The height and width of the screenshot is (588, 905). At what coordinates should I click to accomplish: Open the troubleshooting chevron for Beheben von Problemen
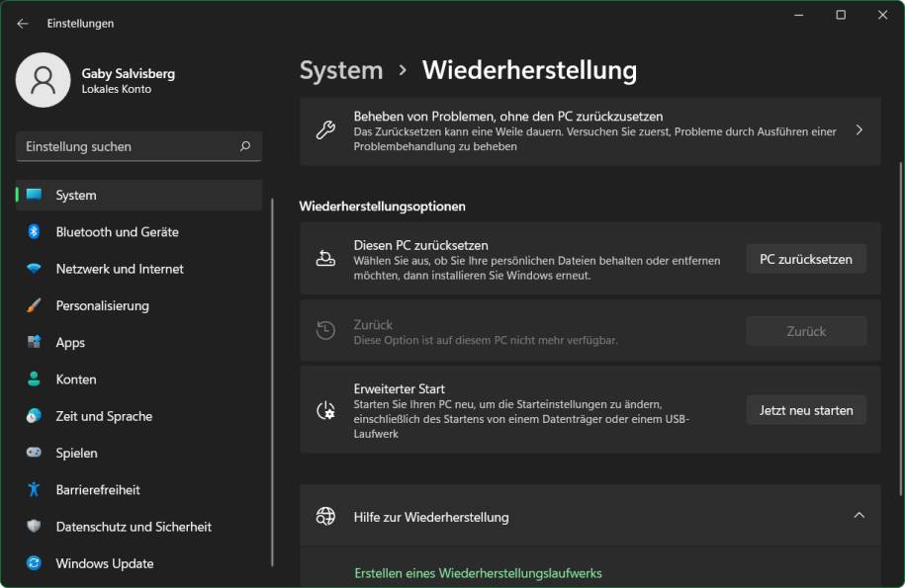point(859,130)
